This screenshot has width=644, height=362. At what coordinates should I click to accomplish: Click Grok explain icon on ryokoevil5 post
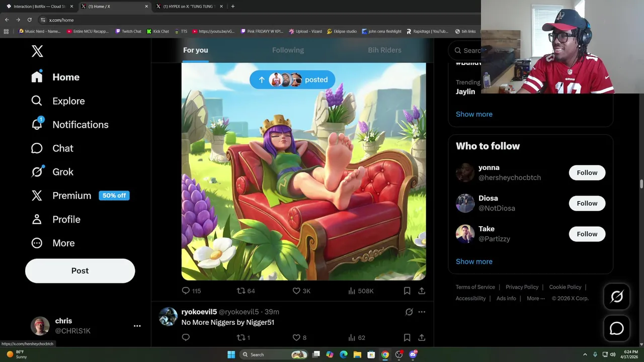coord(409,312)
